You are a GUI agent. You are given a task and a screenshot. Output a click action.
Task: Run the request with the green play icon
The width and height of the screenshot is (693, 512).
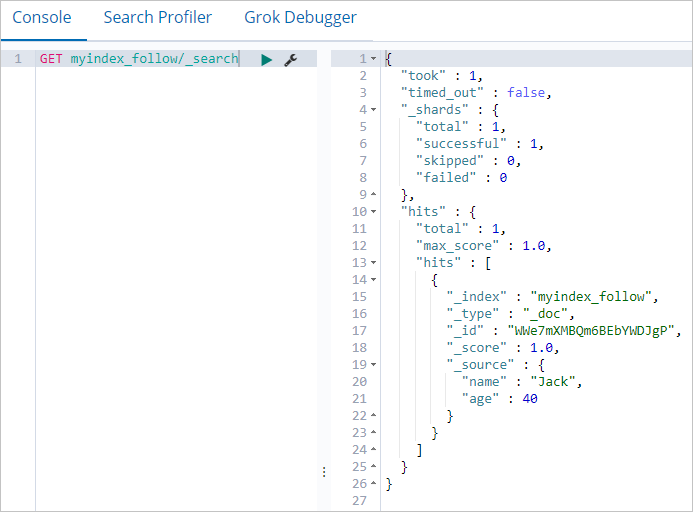click(267, 59)
